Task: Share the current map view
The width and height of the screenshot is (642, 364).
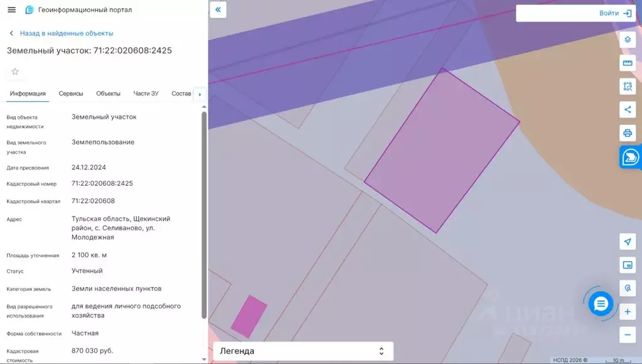Action: [x=627, y=109]
